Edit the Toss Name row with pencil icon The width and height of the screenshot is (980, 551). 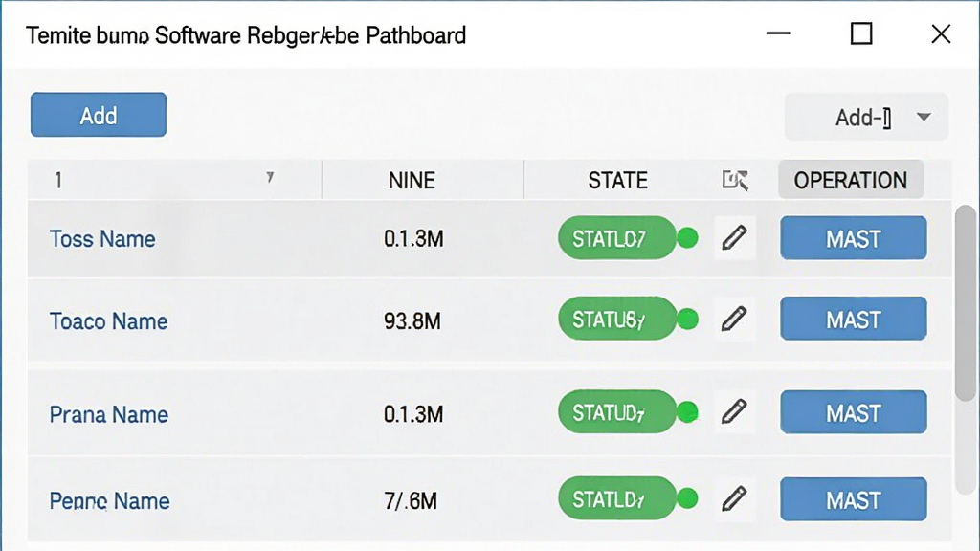[734, 238]
